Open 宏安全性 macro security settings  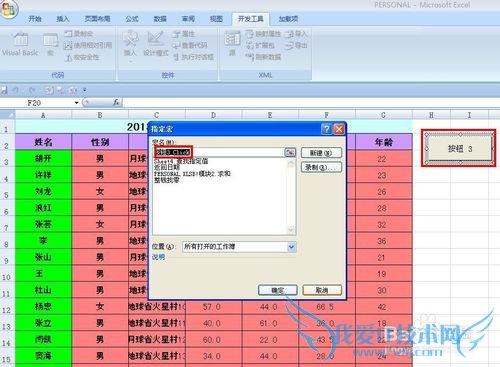click(x=82, y=57)
